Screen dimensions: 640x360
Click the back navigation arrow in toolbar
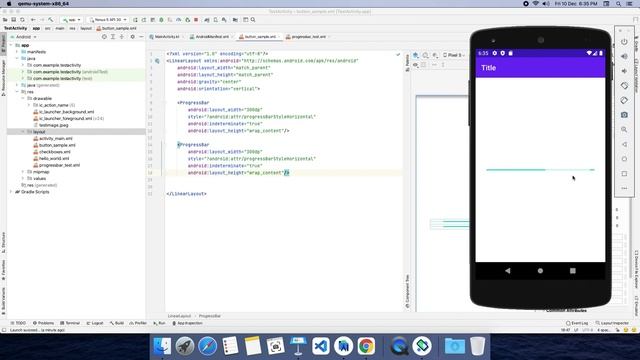coord(33,20)
